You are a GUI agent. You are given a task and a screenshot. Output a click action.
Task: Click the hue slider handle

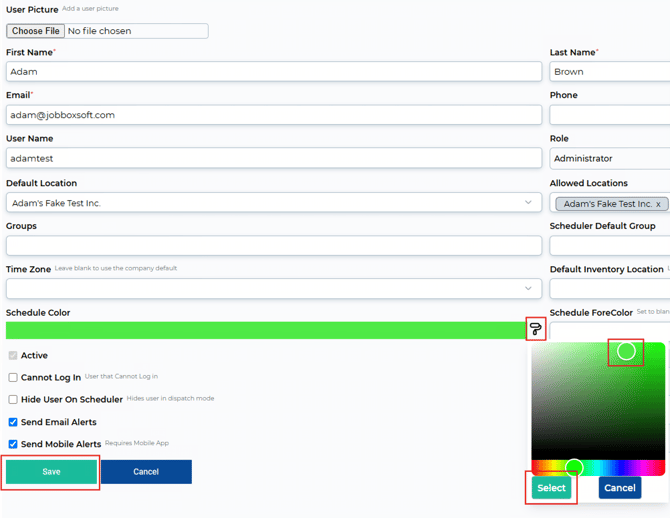[574, 468]
